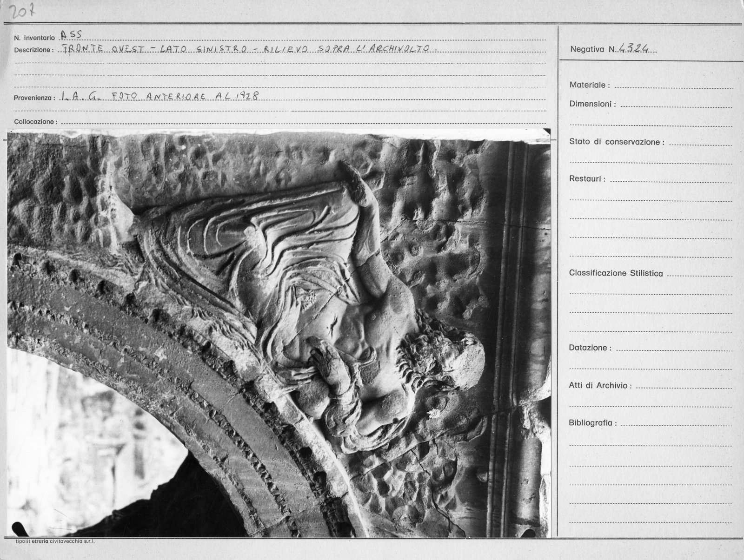Click the "Dimensioni:" label
Screen dimensions: 744x560
click(592, 104)
